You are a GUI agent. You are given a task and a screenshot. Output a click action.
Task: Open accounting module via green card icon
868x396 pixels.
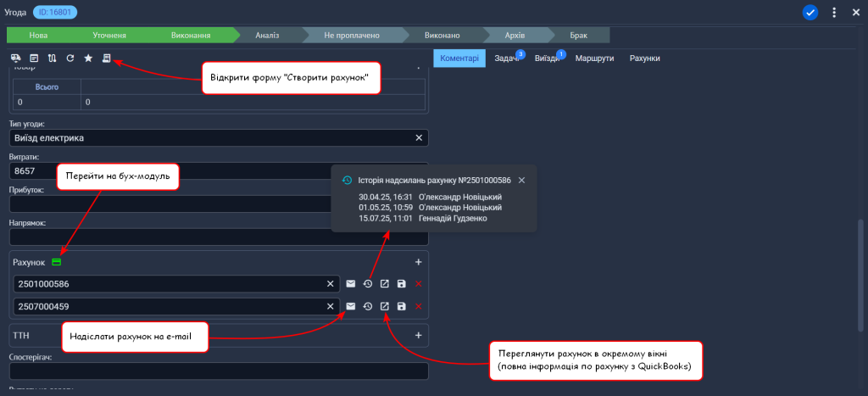pyautogui.click(x=56, y=261)
